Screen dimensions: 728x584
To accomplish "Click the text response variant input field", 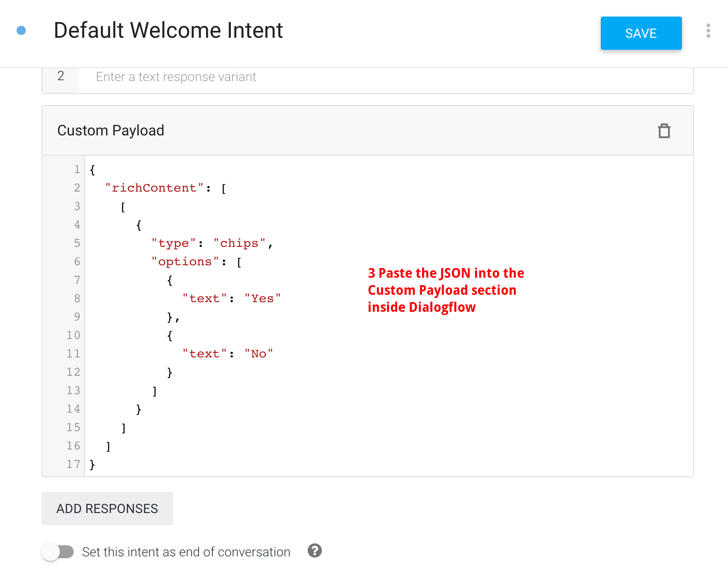I will tap(276, 77).
